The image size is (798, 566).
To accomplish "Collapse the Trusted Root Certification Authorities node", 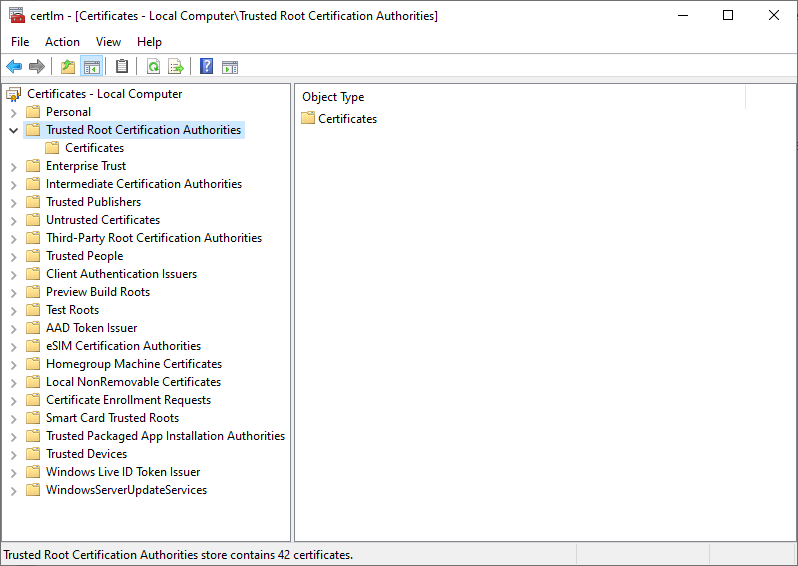I will [14, 130].
